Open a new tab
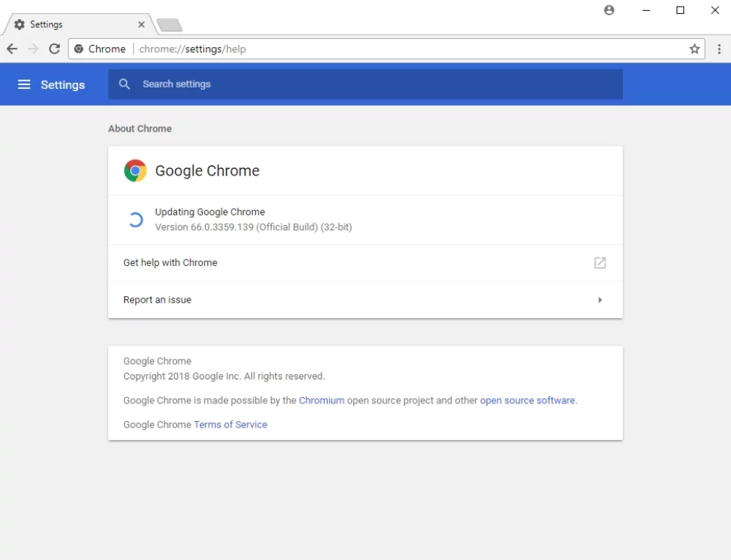 point(170,25)
